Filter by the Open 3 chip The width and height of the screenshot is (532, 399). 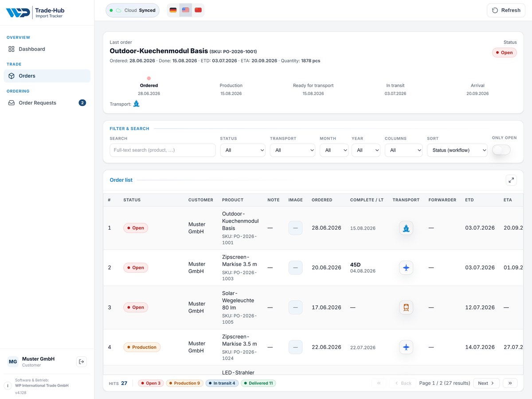(x=151, y=383)
